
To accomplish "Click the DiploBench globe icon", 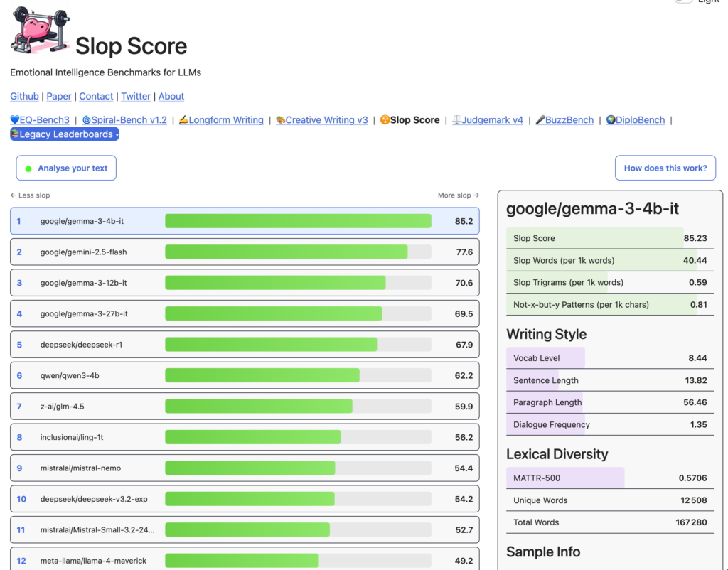I will pyautogui.click(x=611, y=119).
